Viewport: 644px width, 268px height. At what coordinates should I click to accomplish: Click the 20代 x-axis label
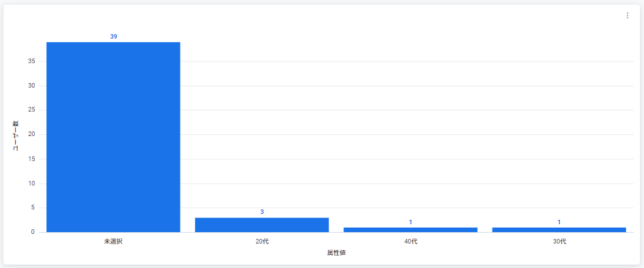262,241
